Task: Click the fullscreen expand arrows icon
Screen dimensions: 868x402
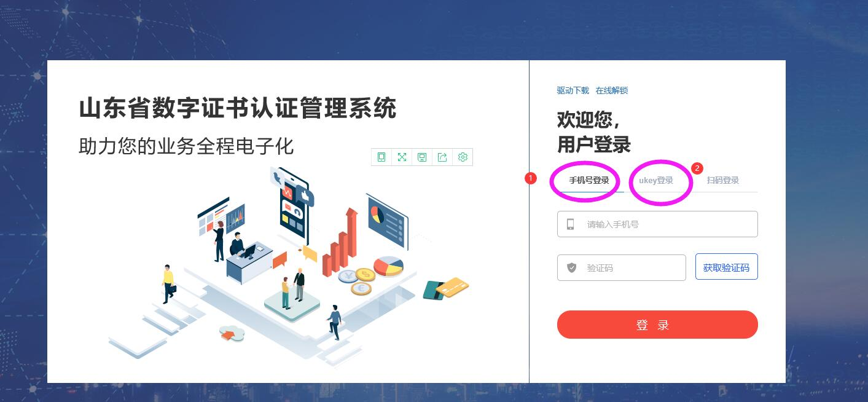Action: pyautogui.click(x=402, y=157)
